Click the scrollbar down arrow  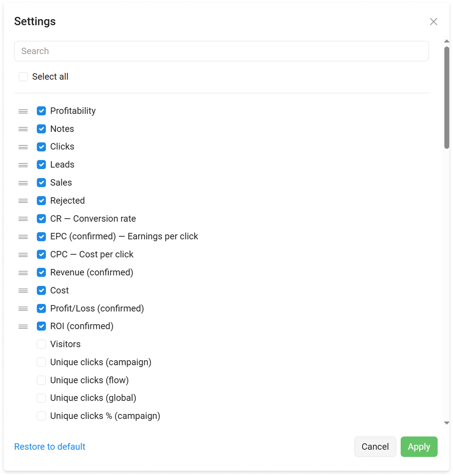pos(447,423)
